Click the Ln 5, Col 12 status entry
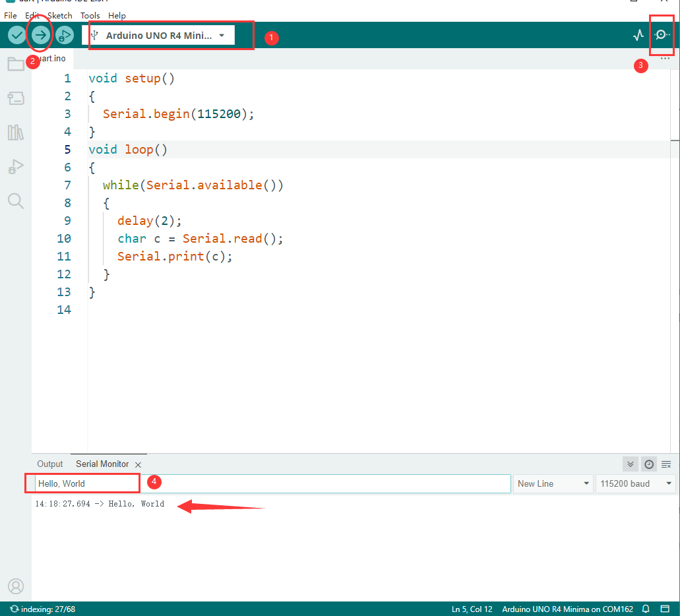 pyautogui.click(x=472, y=609)
